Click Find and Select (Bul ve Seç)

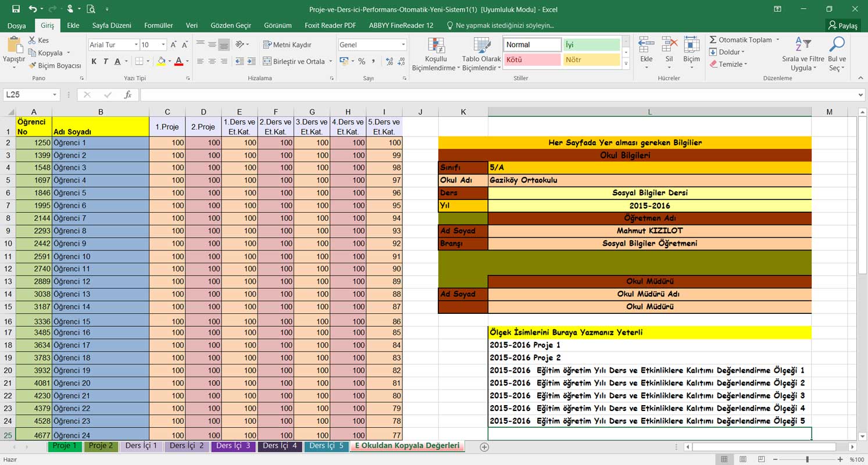click(x=837, y=53)
